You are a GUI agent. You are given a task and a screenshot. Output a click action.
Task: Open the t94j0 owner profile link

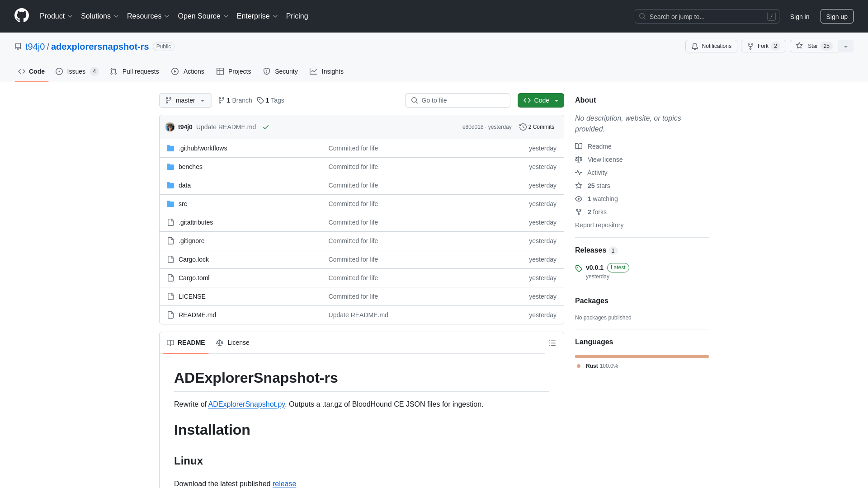pyautogui.click(x=35, y=47)
